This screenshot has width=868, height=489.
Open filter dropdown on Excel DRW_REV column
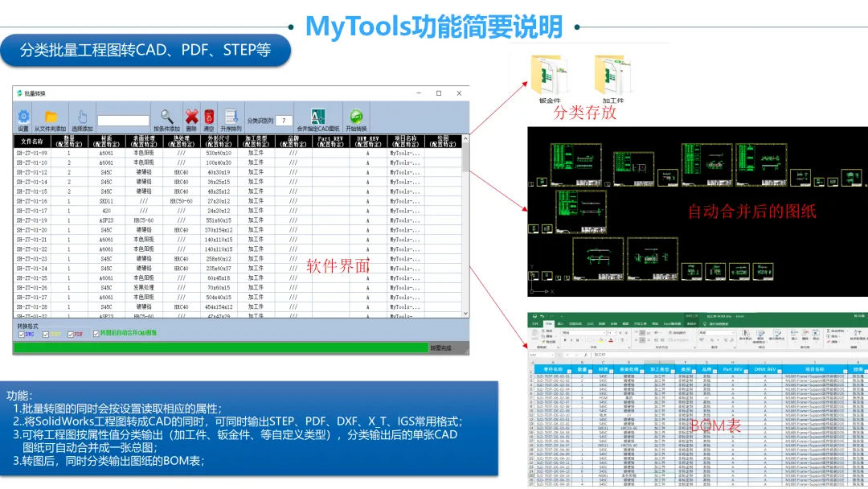(780, 371)
